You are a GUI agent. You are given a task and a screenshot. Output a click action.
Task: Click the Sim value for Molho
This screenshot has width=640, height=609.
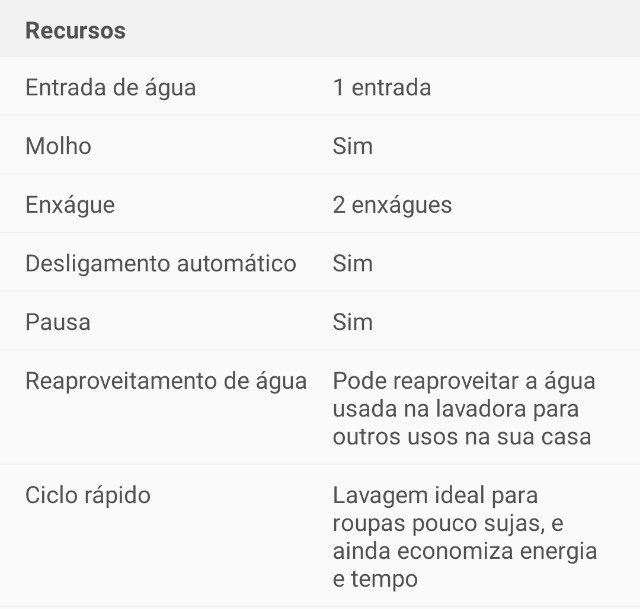click(x=353, y=146)
